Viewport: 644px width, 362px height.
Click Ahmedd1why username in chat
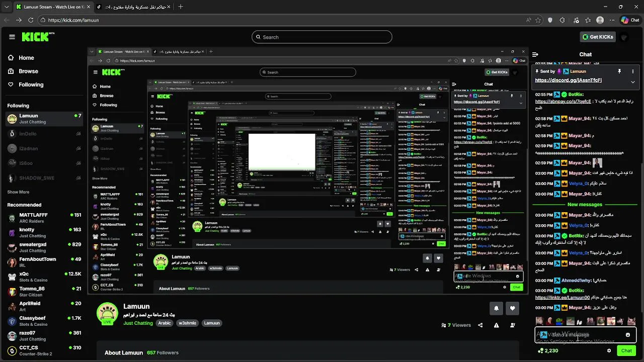tap(577, 281)
